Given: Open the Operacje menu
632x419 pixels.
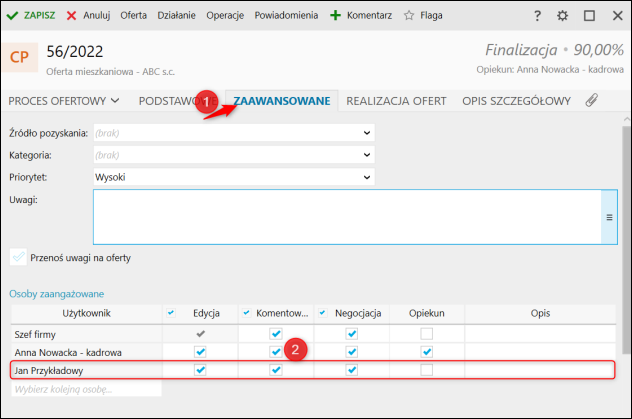Looking at the screenshot, I should click(x=225, y=15).
